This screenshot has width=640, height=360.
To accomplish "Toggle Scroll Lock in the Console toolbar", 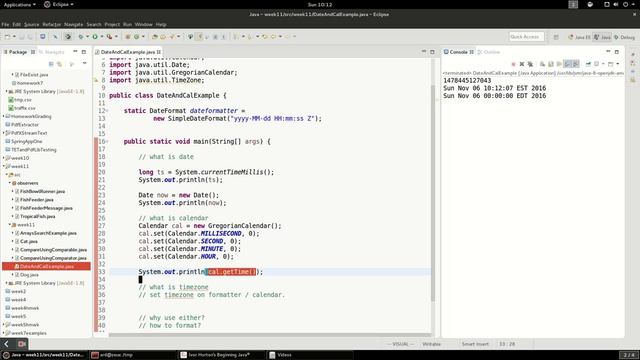I will pos(551,64).
